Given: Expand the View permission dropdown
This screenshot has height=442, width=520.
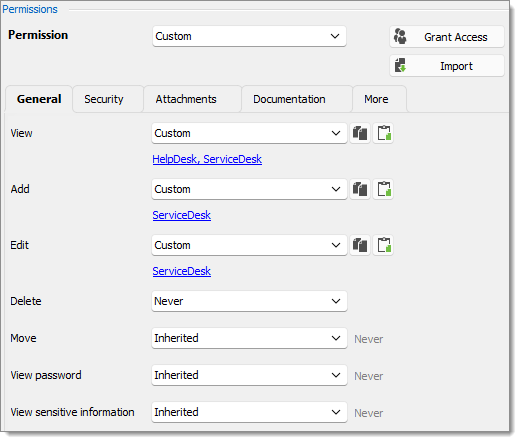Looking at the screenshot, I should tap(249, 133).
